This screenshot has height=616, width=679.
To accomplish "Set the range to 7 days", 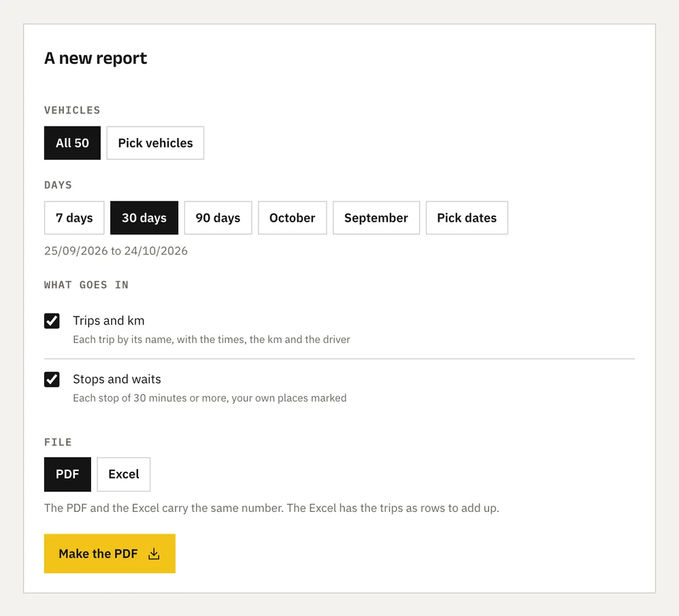I will (74, 218).
